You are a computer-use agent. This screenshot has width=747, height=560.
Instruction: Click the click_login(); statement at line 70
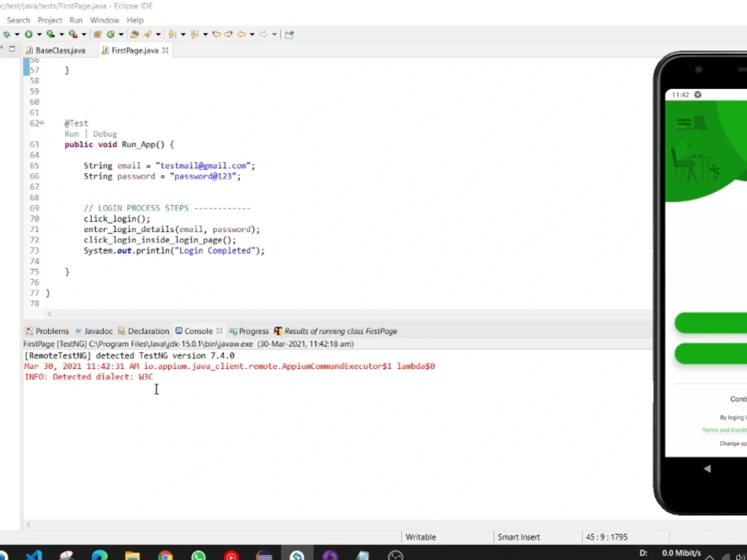[117, 219]
